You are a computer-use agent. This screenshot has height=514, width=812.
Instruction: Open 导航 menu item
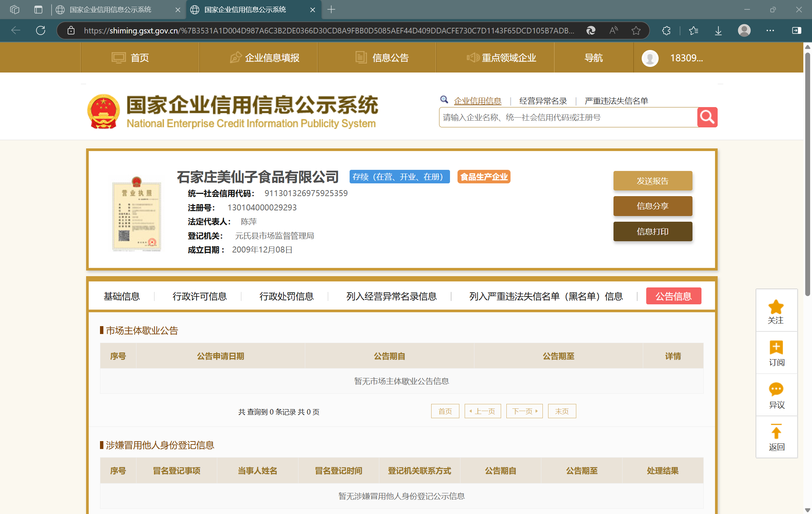coord(594,58)
